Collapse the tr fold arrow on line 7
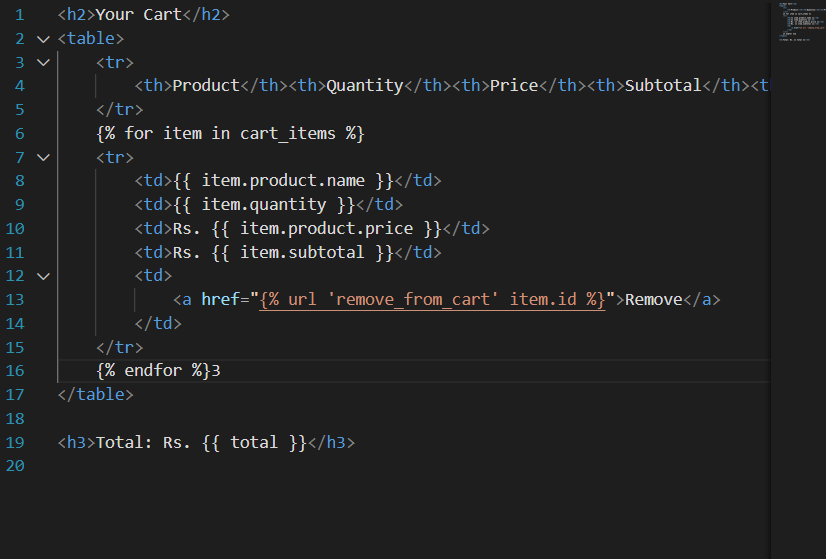The image size is (826, 559). (44, 158)
